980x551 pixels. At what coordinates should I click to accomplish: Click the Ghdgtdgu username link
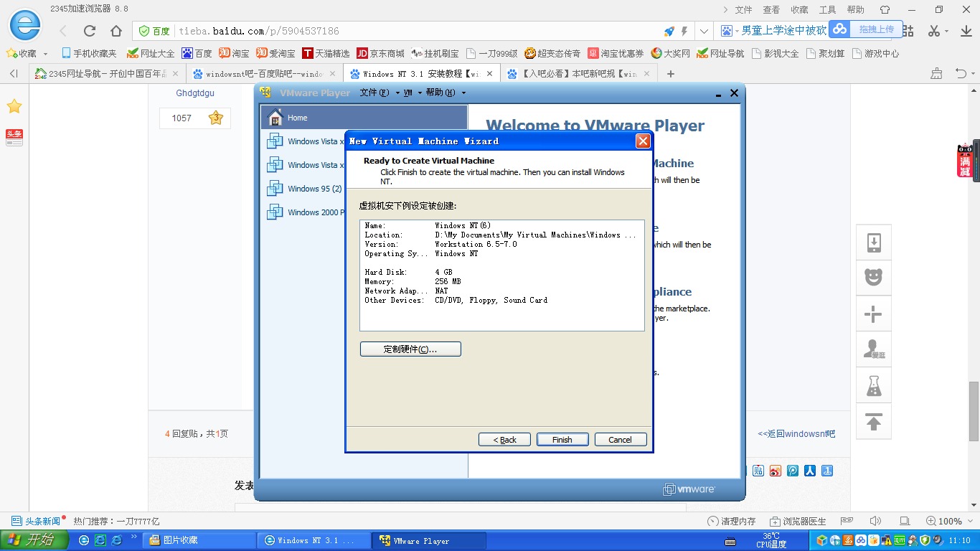tap(195, 93)
